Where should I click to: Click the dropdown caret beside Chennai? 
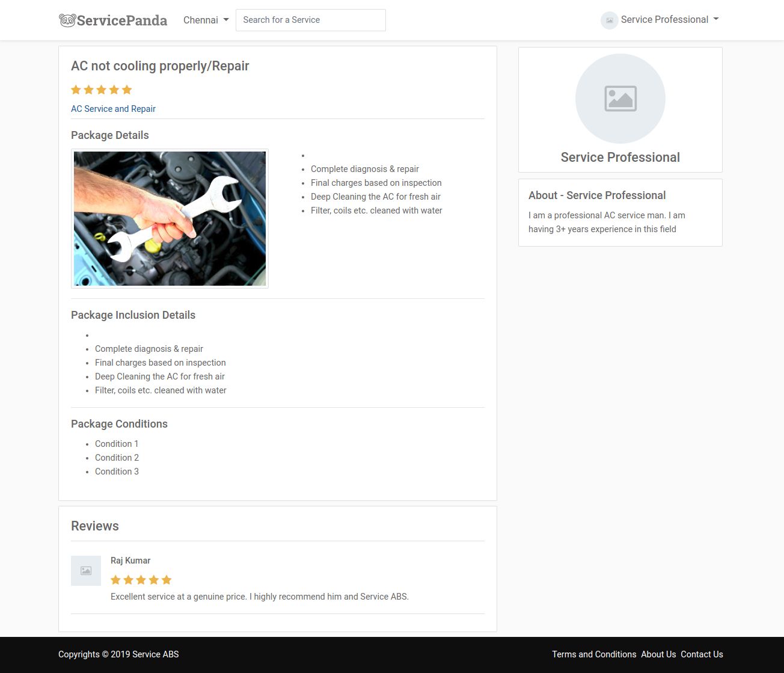tap(226, 20)
